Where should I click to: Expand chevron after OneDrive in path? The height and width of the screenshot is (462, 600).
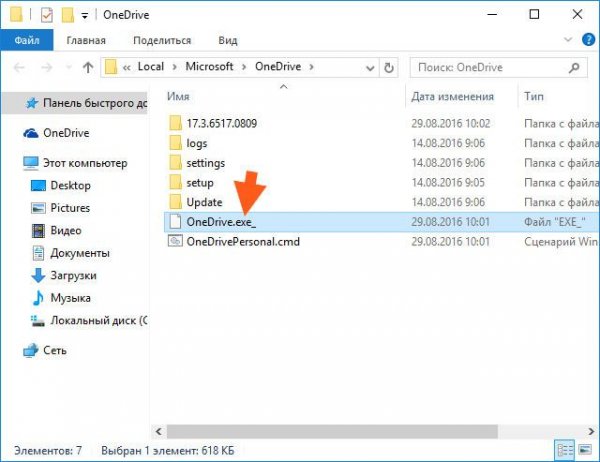(311, 67)
